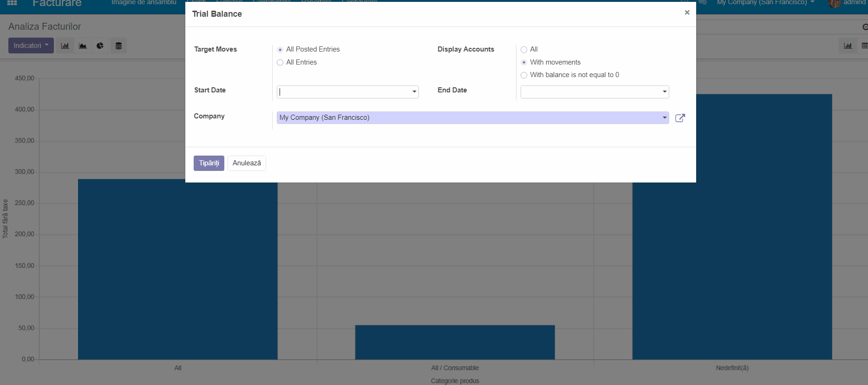Click the Anulează cancel button
The width and height of the screenshot is (868, 385).
pos(247,163)
